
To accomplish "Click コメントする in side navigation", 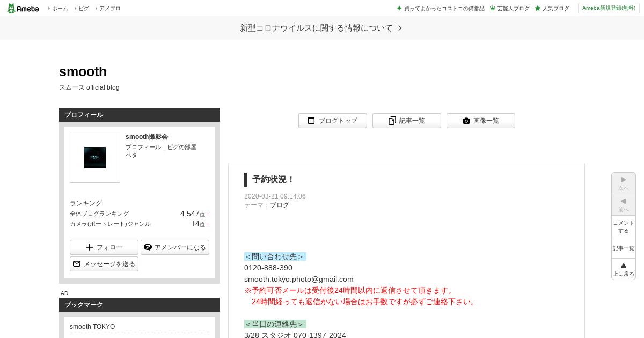I will coord(624,226).
